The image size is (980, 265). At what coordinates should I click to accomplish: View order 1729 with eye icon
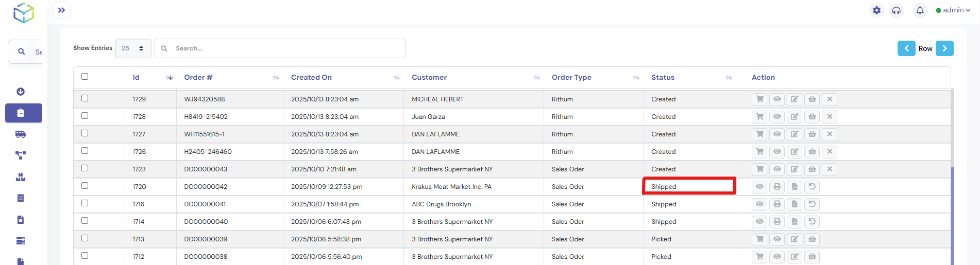click(x=777, y=99)
